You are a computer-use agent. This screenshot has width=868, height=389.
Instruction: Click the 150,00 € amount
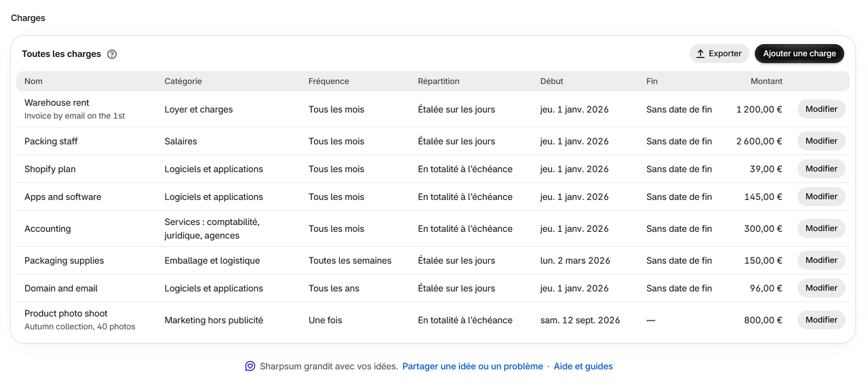pyautogui.click(x=764, y=261)
